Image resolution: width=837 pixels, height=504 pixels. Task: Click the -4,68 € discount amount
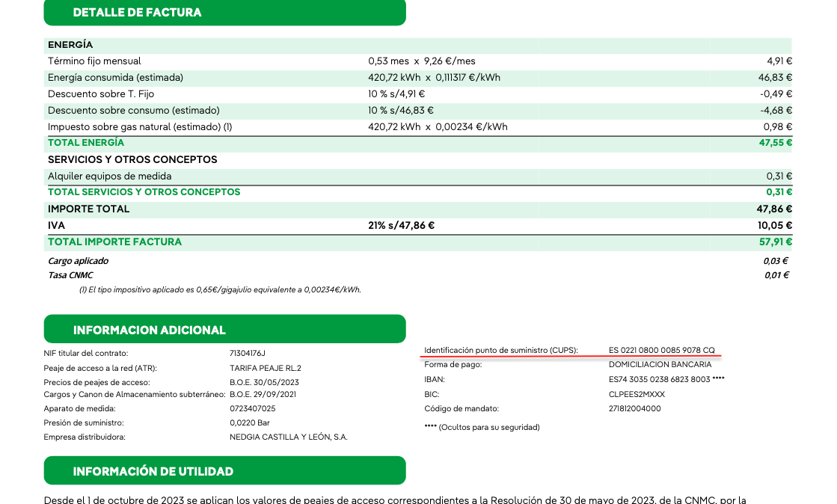pyautogui.click(x=776, y=111)
